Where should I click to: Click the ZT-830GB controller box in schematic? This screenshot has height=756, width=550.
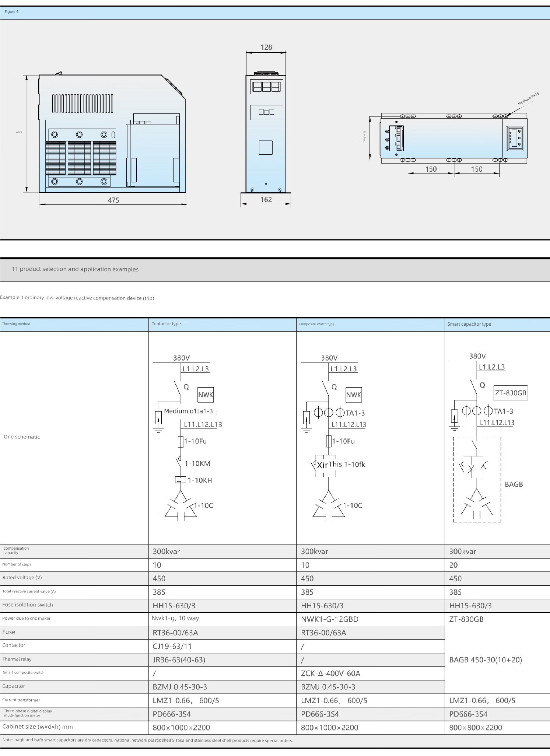point(510,393)
